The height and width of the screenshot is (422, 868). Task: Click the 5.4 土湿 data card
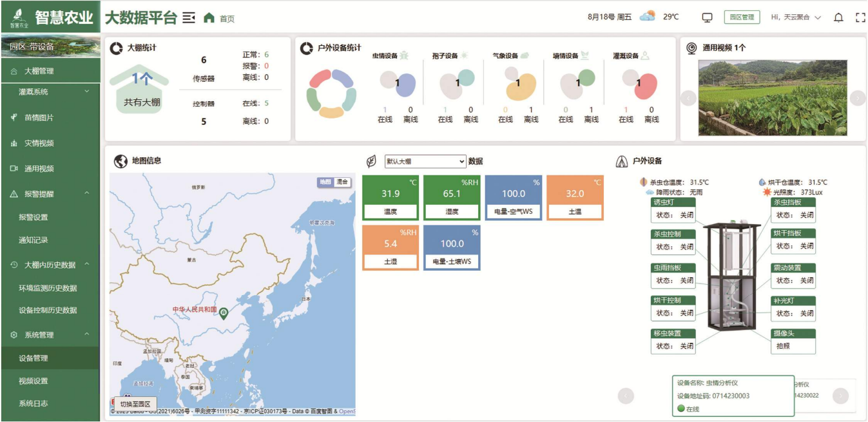(x=391, y=247)
